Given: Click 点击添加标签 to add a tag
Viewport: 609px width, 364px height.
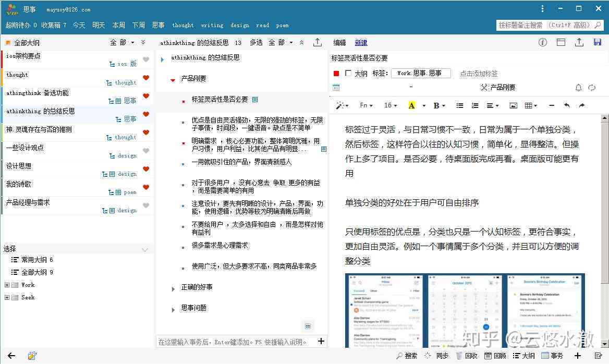Looking at the screenshot, I should [x=479, y=74].
